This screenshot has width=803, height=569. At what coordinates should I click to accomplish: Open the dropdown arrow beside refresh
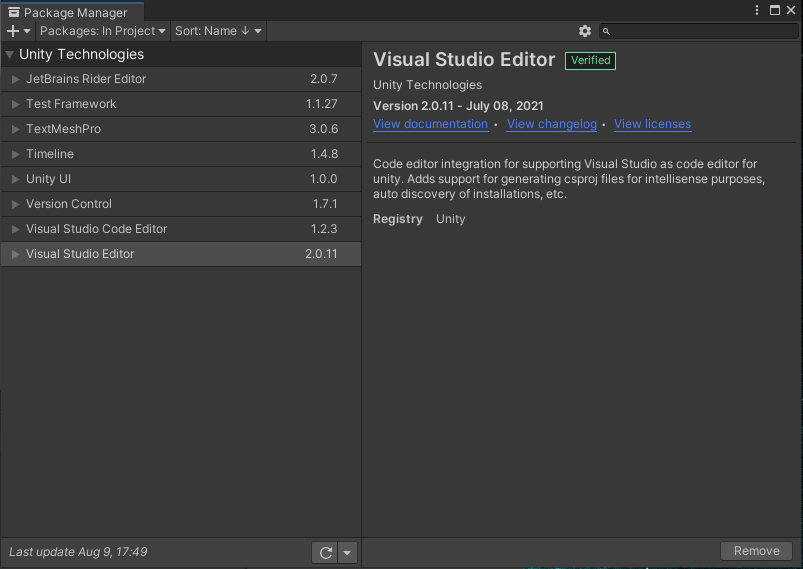coord(347,552)
